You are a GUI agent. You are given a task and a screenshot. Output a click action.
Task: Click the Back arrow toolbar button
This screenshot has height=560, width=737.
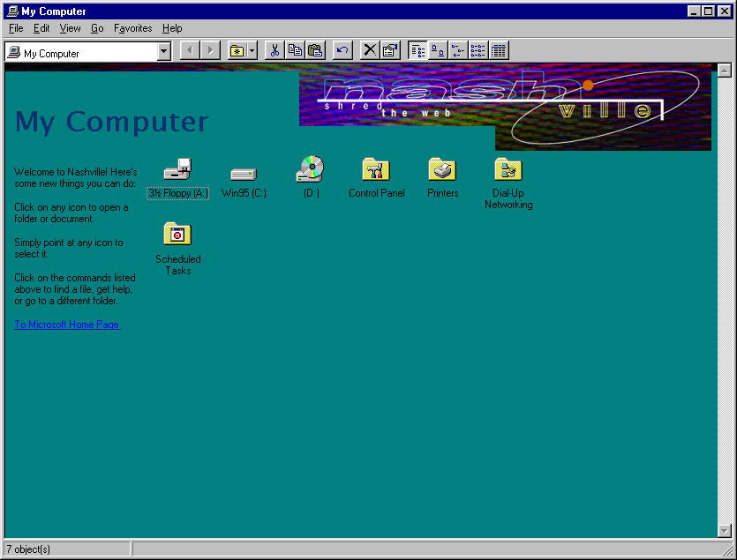pyautogui.click(x=190, y=50)
